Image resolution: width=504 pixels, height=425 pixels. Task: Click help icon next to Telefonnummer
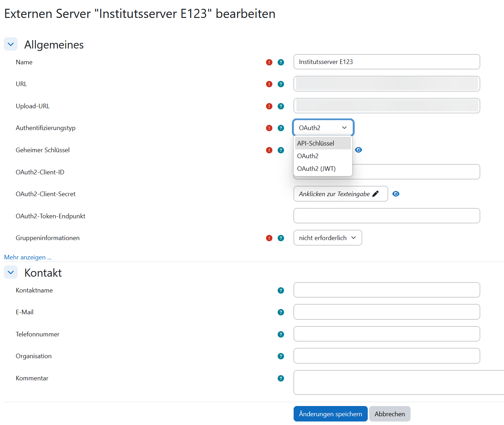(x=281, y=334)
